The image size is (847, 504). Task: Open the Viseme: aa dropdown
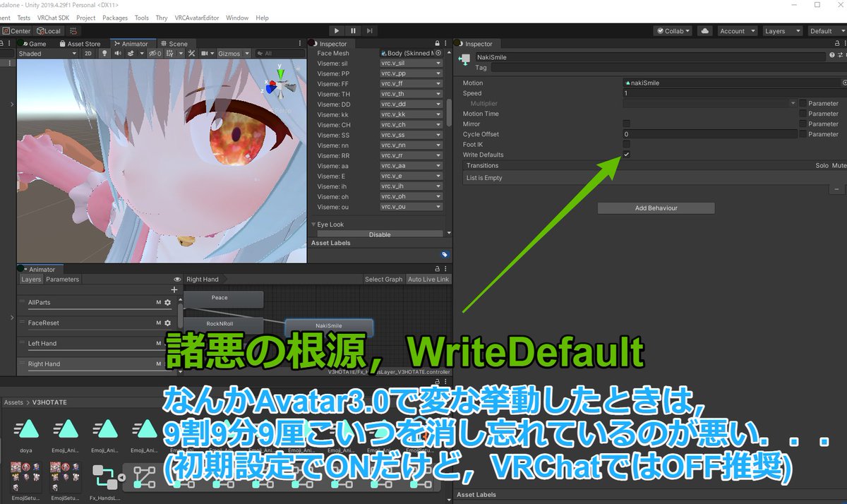[411, 165]
